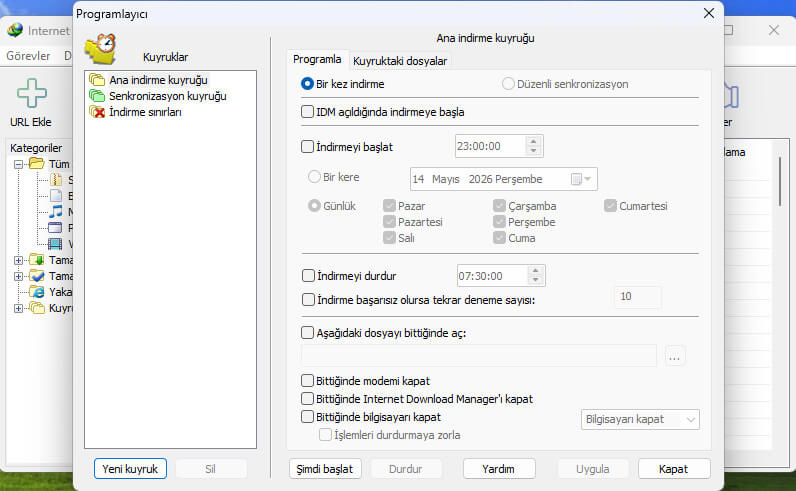This screenshot has height=491, width=796.
Task: Click the Yardım button
Action: click(499, 469)
